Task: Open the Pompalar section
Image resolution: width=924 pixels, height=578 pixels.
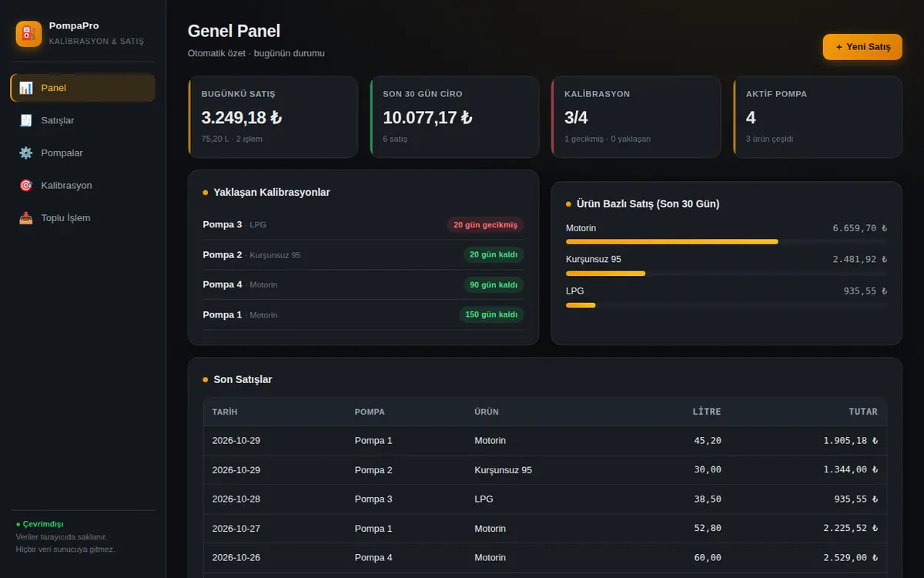Action: [82, 153]
